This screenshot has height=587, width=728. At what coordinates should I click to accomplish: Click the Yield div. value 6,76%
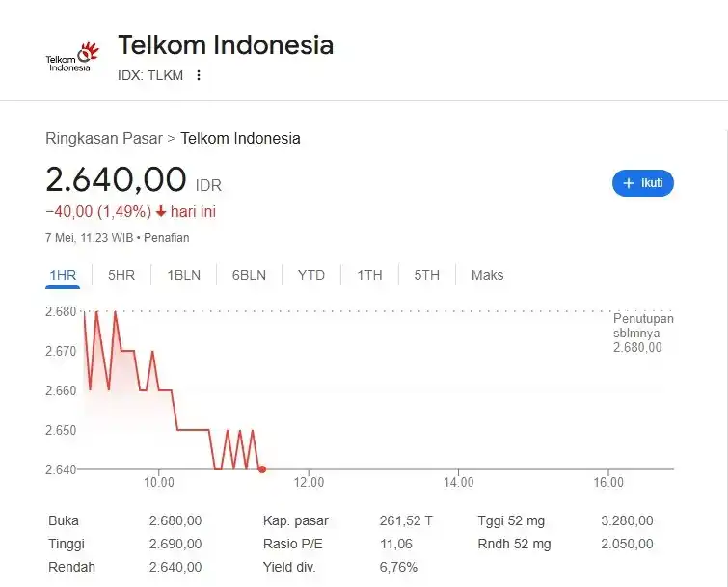pyautogui.click(x=398, y=567)
